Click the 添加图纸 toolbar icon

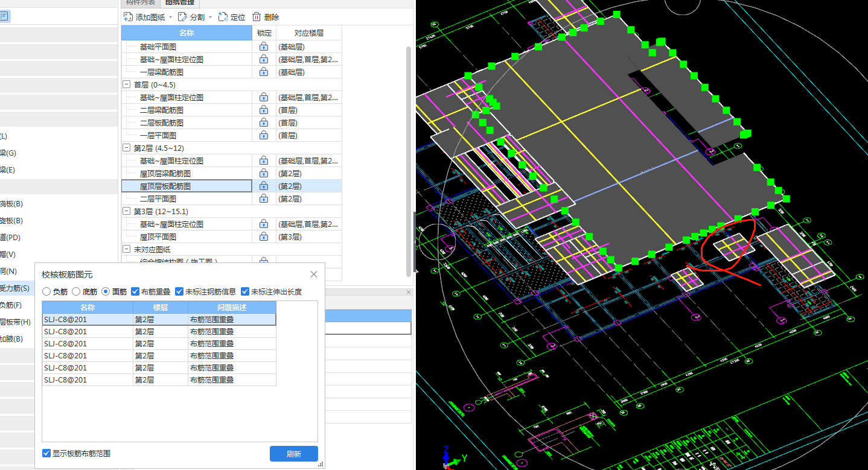pos(129,17)
